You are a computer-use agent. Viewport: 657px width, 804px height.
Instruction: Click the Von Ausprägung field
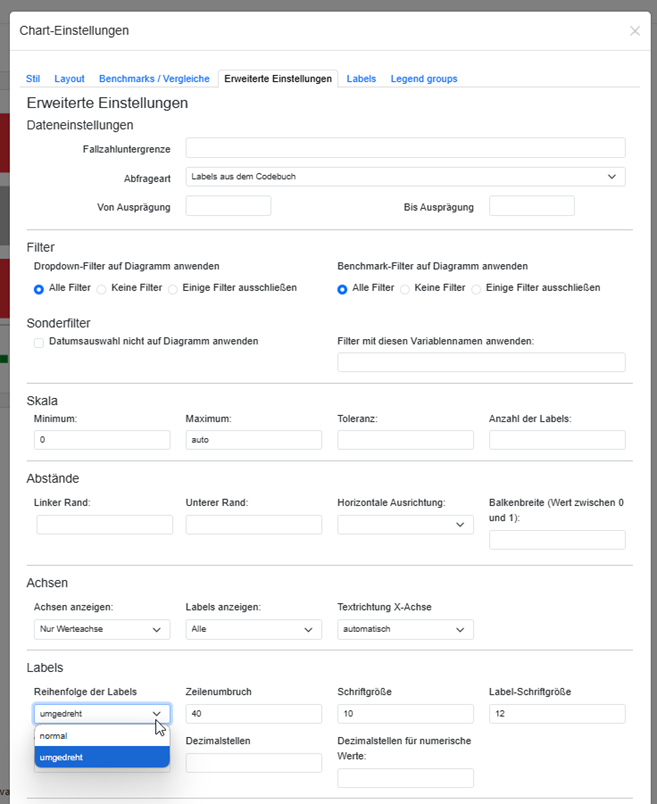tap(228, 206)
